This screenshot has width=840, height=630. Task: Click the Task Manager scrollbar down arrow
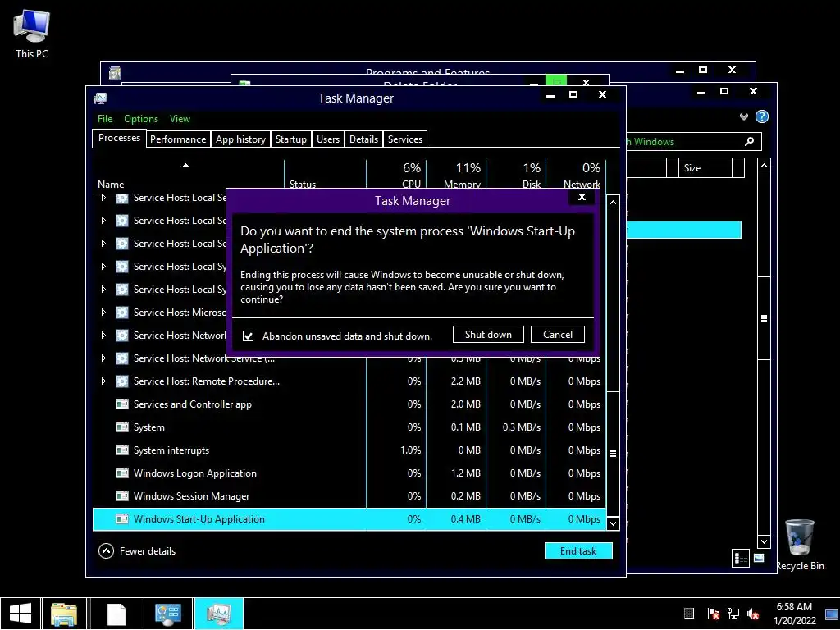(x=614, y=523)
